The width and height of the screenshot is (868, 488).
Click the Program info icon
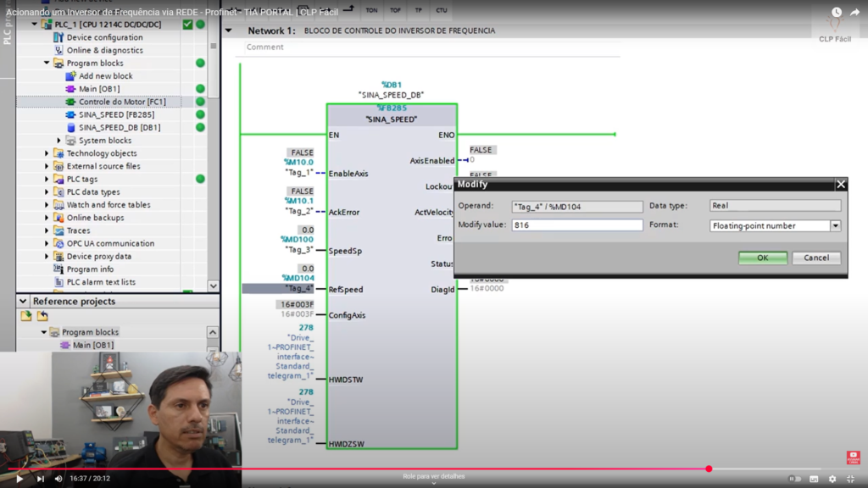pos(58,269)
